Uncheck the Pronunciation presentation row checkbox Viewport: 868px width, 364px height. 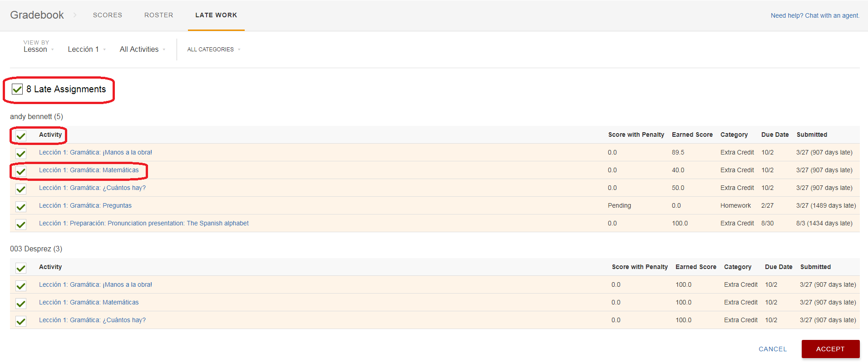coord(21,224)
